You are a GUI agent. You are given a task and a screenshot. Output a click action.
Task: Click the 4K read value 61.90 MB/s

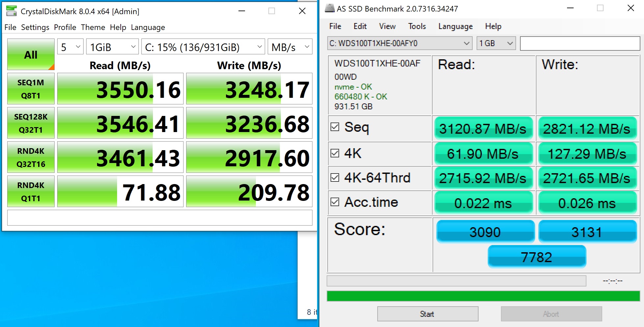point(483,153)
